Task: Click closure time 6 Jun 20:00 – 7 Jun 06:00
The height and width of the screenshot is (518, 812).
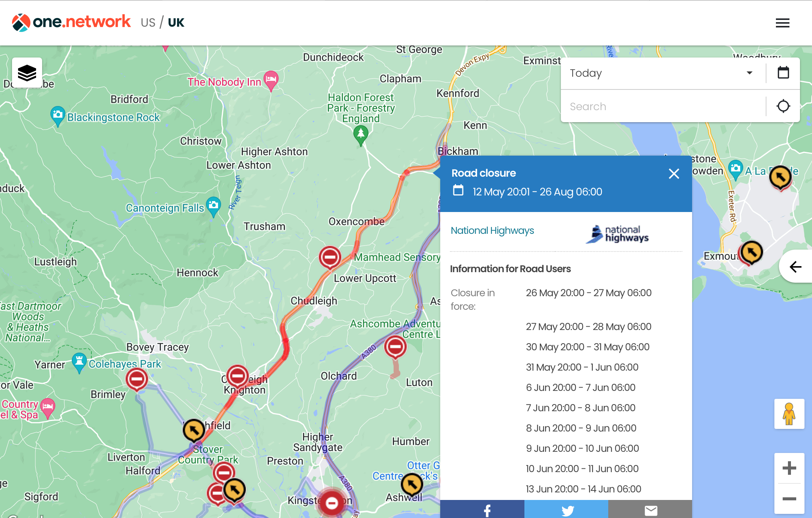Action: (x=581, y=388)
